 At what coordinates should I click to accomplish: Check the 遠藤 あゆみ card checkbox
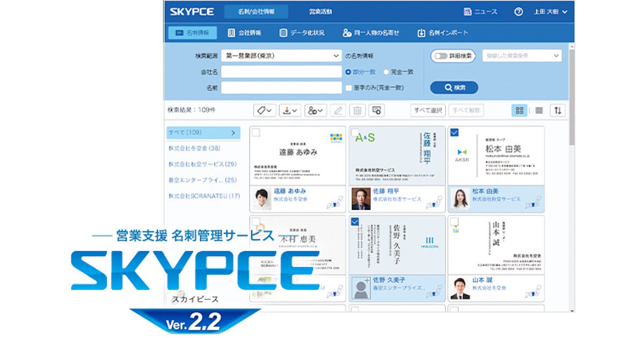coord(256,132)
